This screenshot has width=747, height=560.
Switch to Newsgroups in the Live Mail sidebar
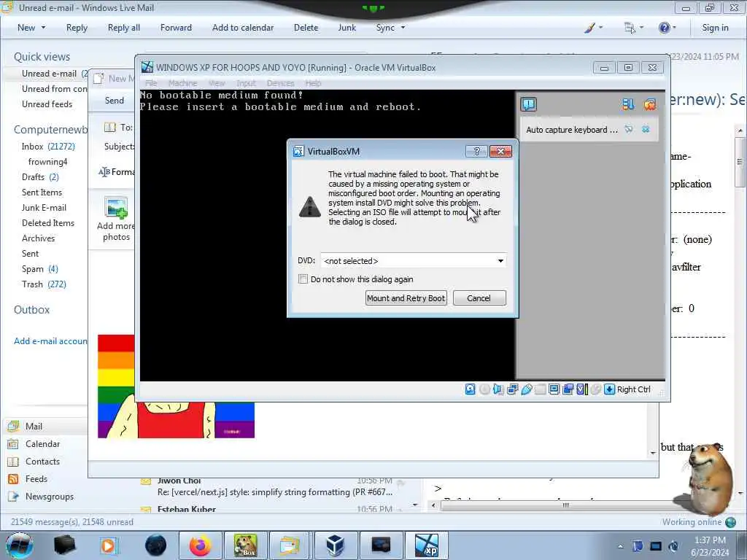[x=50, y=497]
